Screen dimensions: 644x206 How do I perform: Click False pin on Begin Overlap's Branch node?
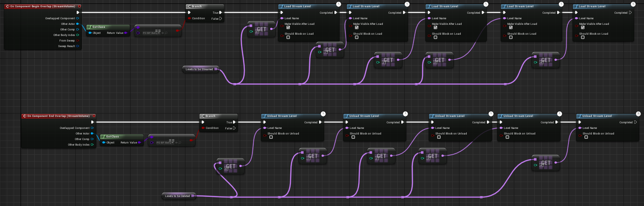click(x=221, y=18)
